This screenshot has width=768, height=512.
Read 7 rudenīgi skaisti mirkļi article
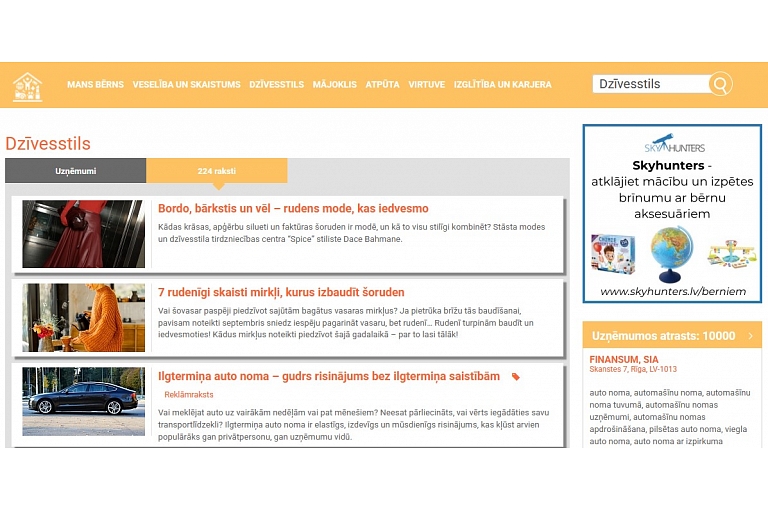coord(281,293)
